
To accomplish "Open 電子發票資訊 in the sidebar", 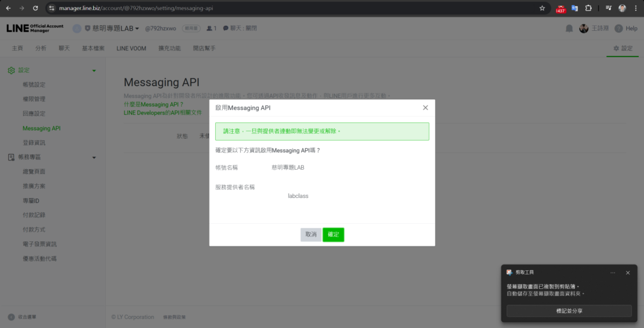I will pos(40,244).
